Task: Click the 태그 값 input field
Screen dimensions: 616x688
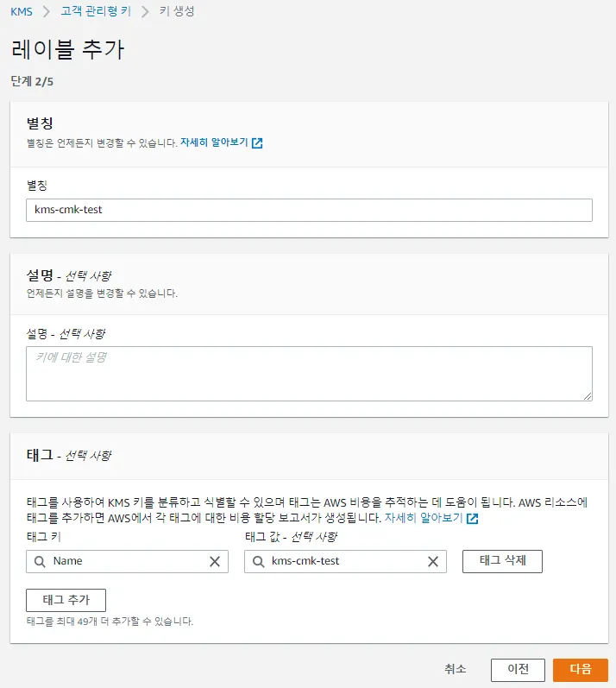Action: click(345, 561)
